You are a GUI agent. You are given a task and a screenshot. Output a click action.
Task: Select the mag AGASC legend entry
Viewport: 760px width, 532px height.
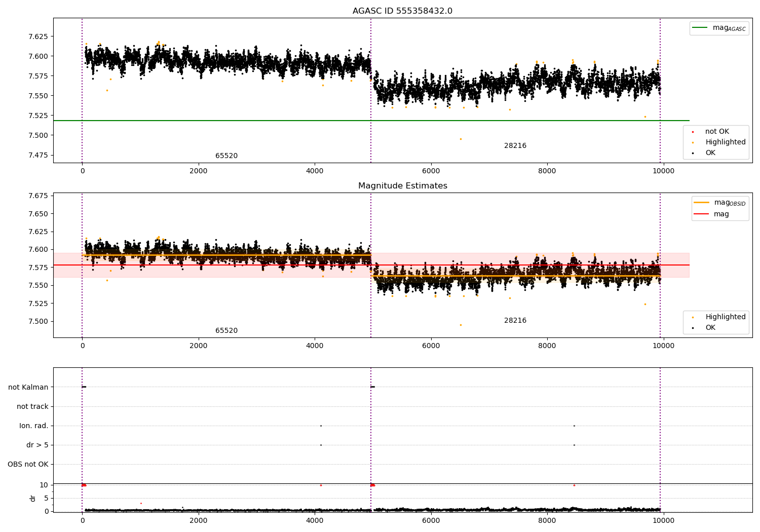pyautogui.click(x=719, y=28)
